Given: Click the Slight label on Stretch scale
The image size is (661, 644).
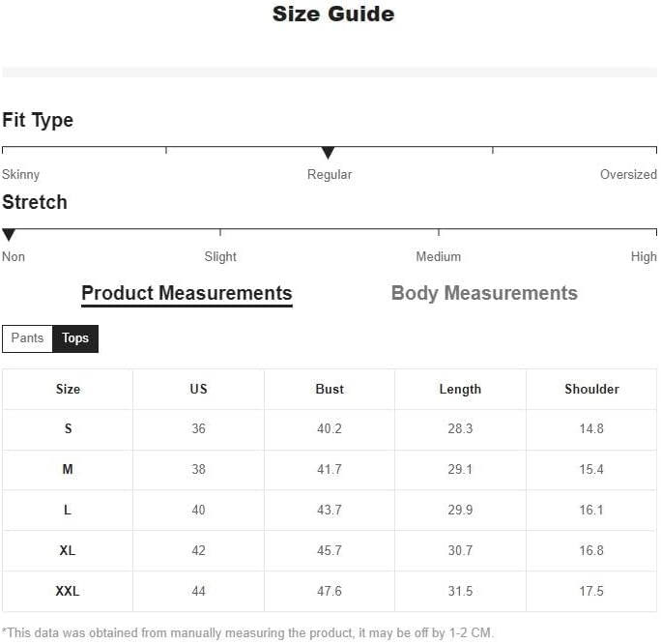Looking at the screenshot, I should point(220,257).
